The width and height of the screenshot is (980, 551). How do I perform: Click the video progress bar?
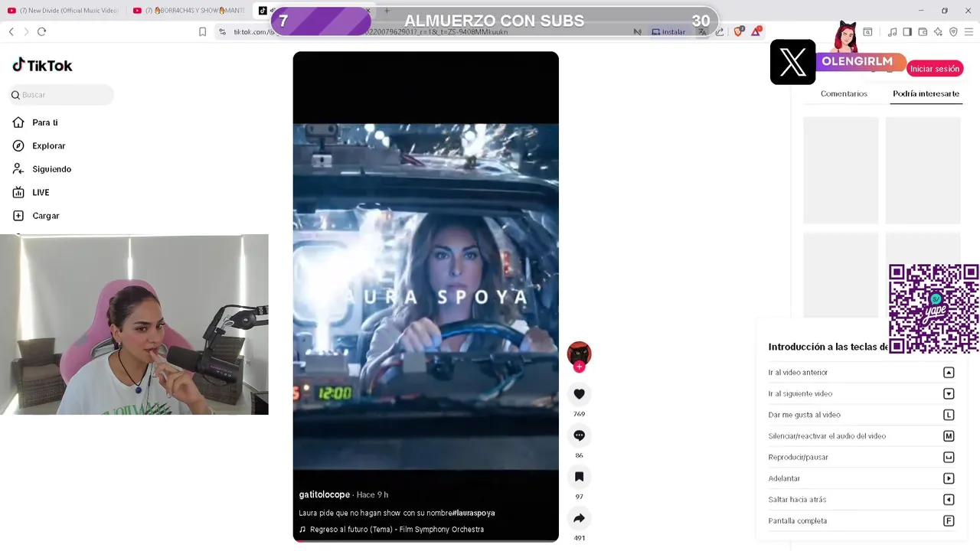tap(426, 540)
